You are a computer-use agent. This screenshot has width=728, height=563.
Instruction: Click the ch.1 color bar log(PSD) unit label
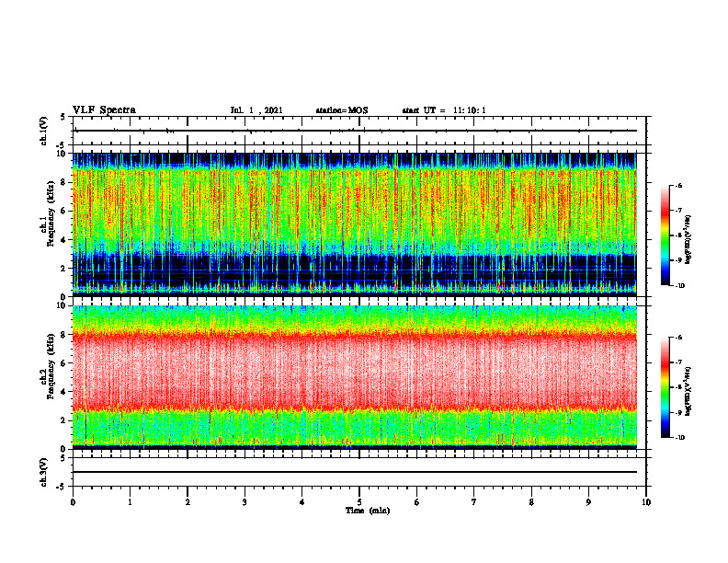(x=688, y=239)
